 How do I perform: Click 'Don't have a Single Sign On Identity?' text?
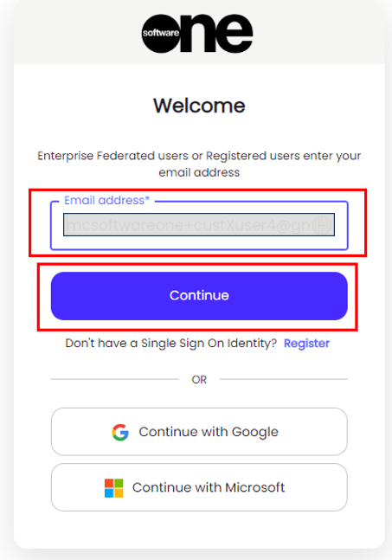(x=171, y=344)
